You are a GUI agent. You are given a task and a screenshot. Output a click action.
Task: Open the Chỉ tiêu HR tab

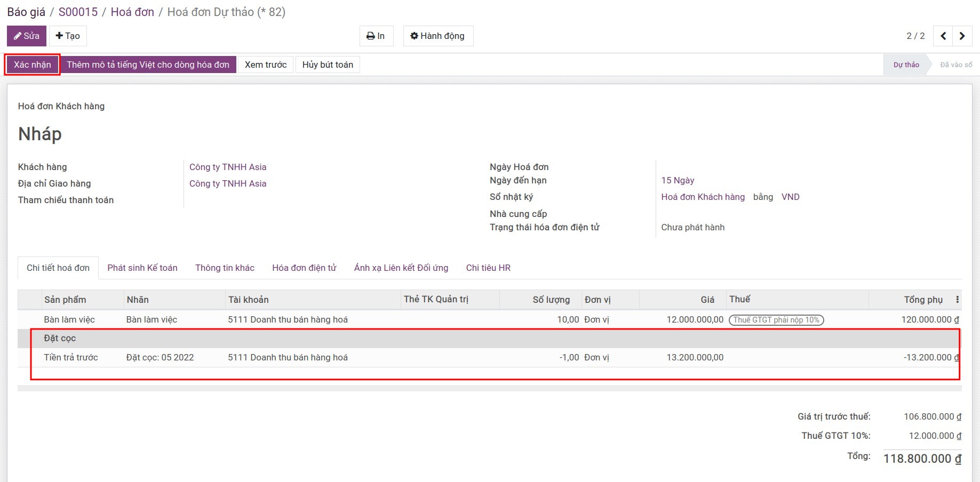pyautogui.click(x=488, y=268)
